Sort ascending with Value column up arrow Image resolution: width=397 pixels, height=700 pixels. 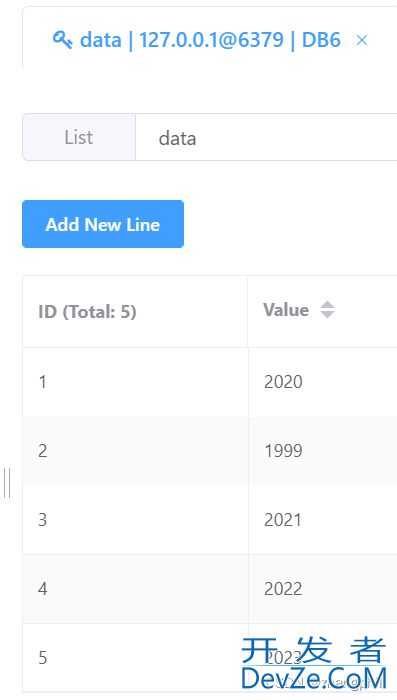coord(327,305)
